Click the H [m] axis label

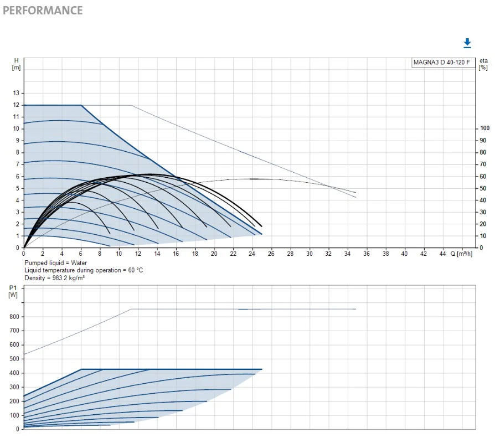pos(16,64)
